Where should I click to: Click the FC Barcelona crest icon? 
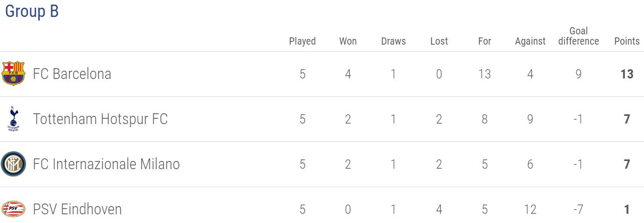click(x=13, y=73)
